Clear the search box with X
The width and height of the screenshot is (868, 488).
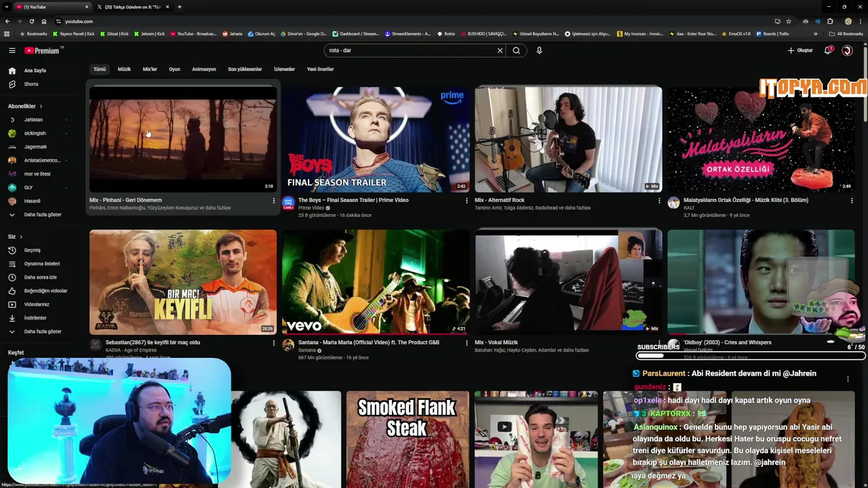pyautogui.click(x=500, y=50)
